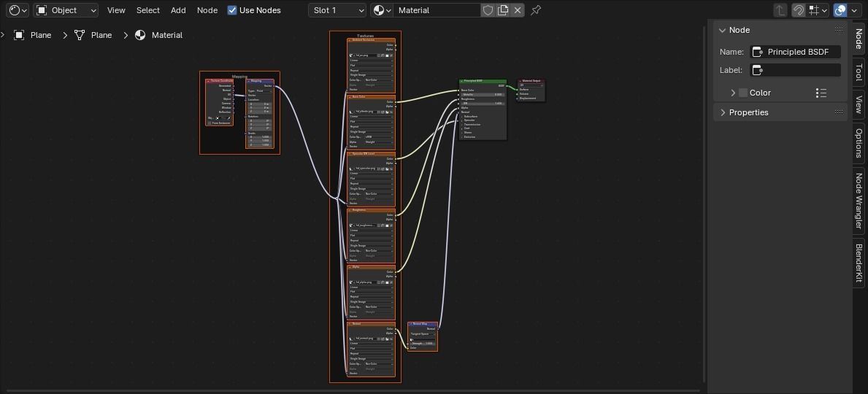The image size is (868, 394).
Task: Switch to the Options sidebar tab
Action: point(859,143)
